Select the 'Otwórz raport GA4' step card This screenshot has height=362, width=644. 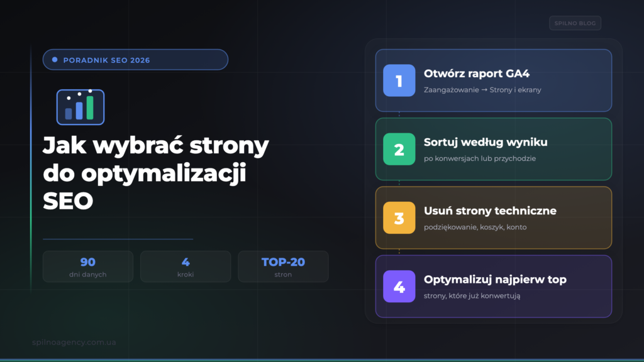click(494, 80)
